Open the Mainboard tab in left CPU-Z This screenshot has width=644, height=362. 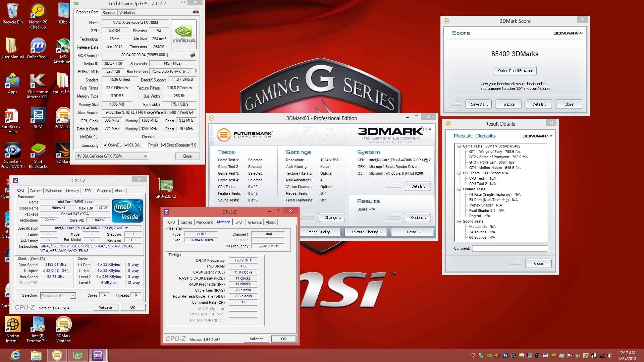point(54,191)
